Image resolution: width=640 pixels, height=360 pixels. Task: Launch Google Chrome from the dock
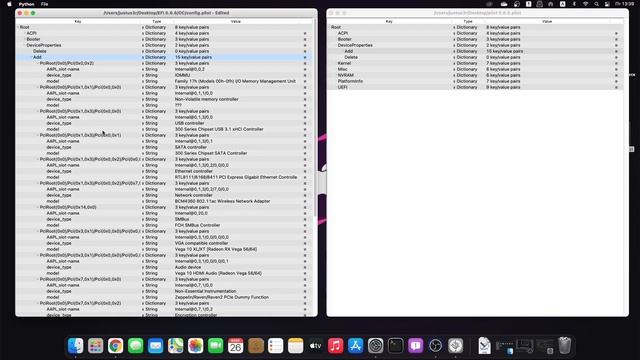click(x=116, y=346)
